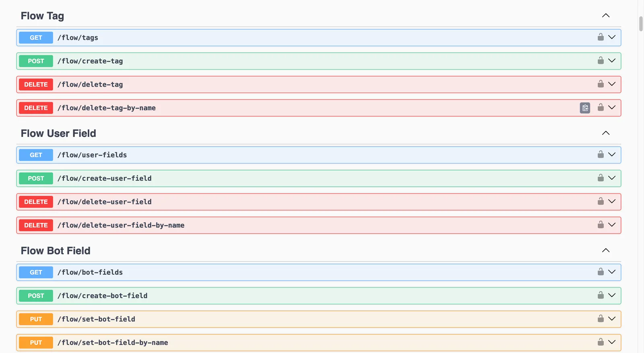Open the /flow/tags path text
644x353 pixels.
pos(78,37)
